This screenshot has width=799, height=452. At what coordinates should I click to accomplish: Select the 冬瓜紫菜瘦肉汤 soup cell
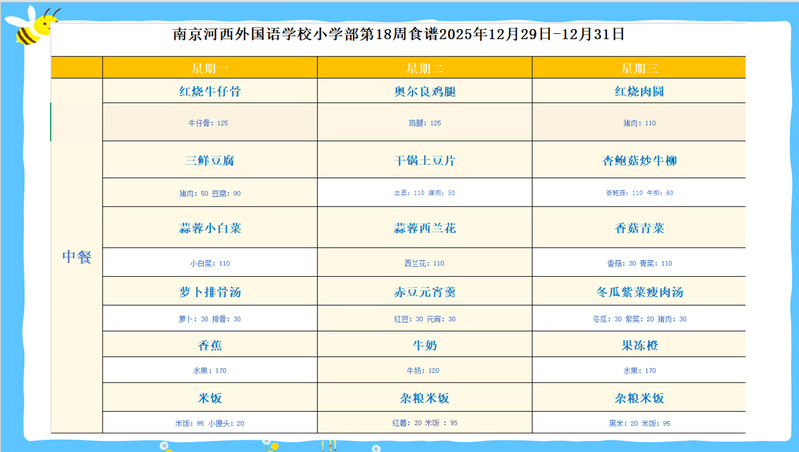pyautogui.click(x=639, y=292)
